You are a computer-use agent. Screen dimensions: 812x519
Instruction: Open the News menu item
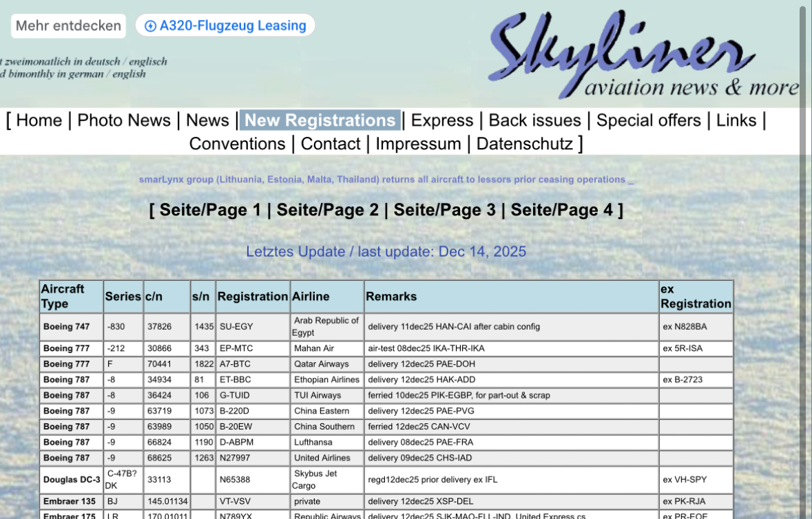point(207,120)
